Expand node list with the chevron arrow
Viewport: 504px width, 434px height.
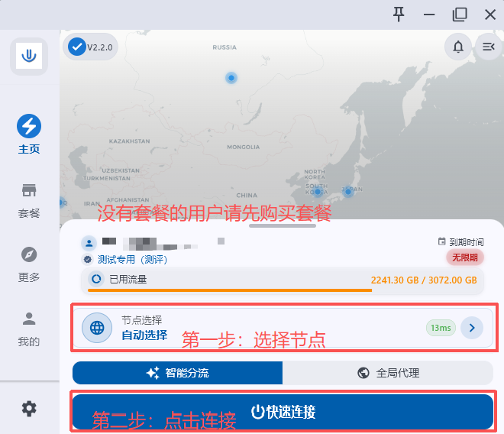pos(472,328)
